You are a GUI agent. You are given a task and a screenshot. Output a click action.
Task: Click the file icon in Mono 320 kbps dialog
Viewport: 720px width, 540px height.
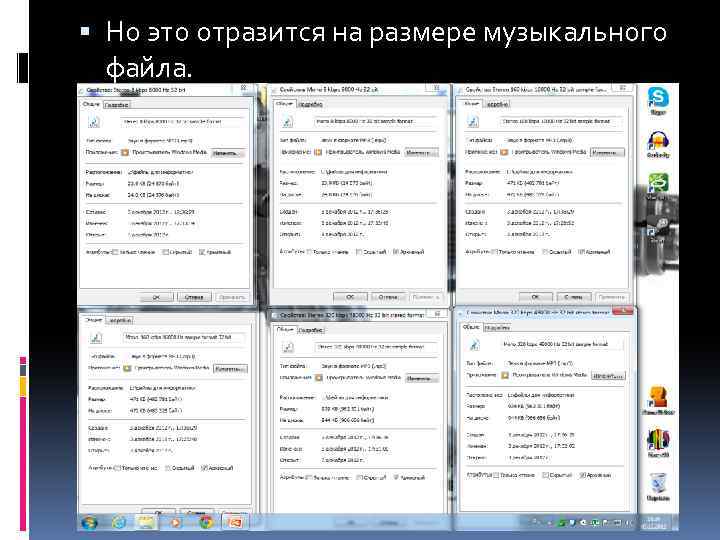[474, 344]
